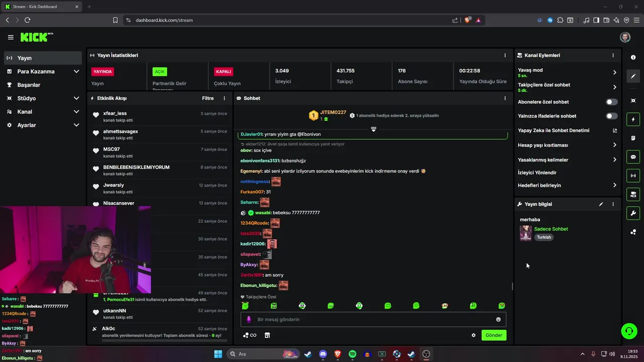
Task: Open Kanal Eylemleri panel options menu
Action: click(613, 55)
